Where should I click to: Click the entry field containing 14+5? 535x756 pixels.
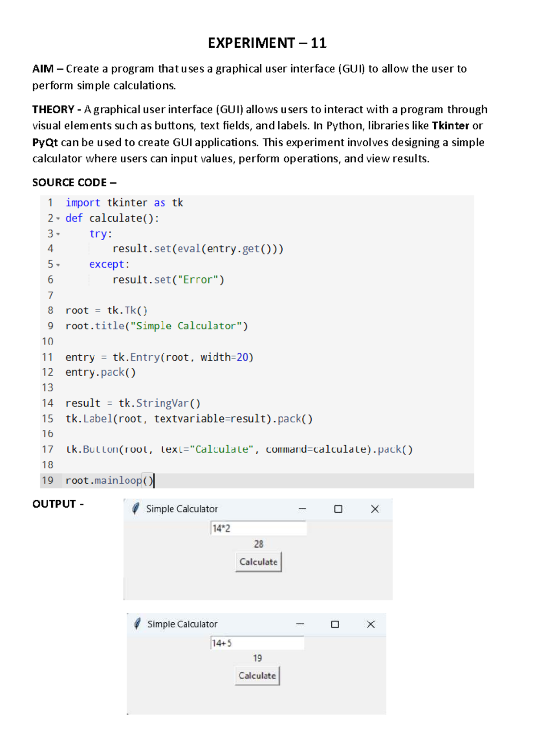[257, 643]
